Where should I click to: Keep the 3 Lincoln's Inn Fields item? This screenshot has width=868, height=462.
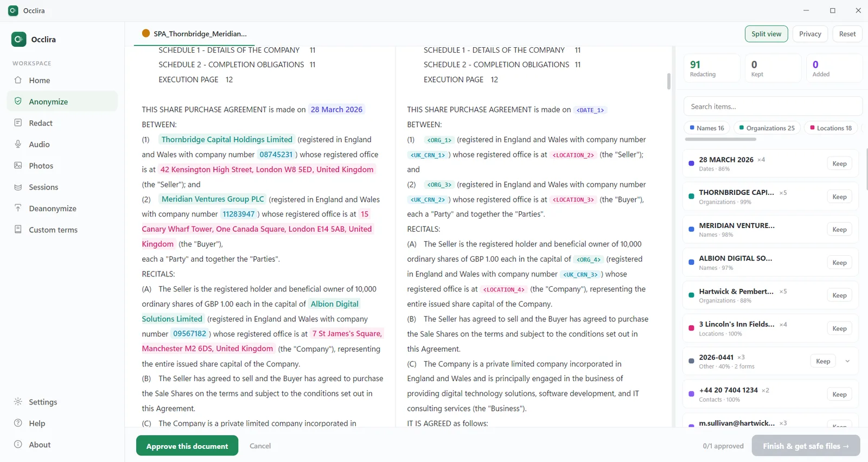[839, 328]
